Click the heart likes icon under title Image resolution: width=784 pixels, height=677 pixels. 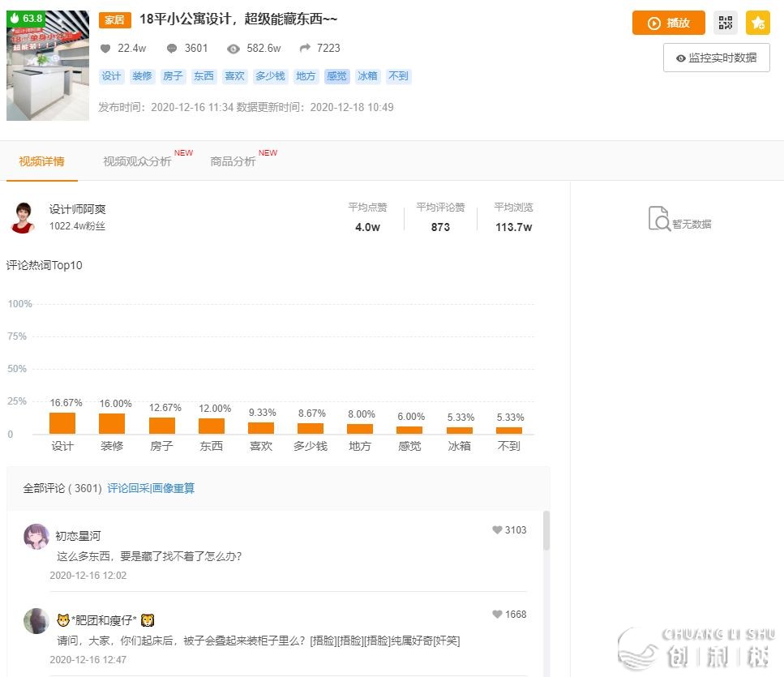(x=105, y=49)
